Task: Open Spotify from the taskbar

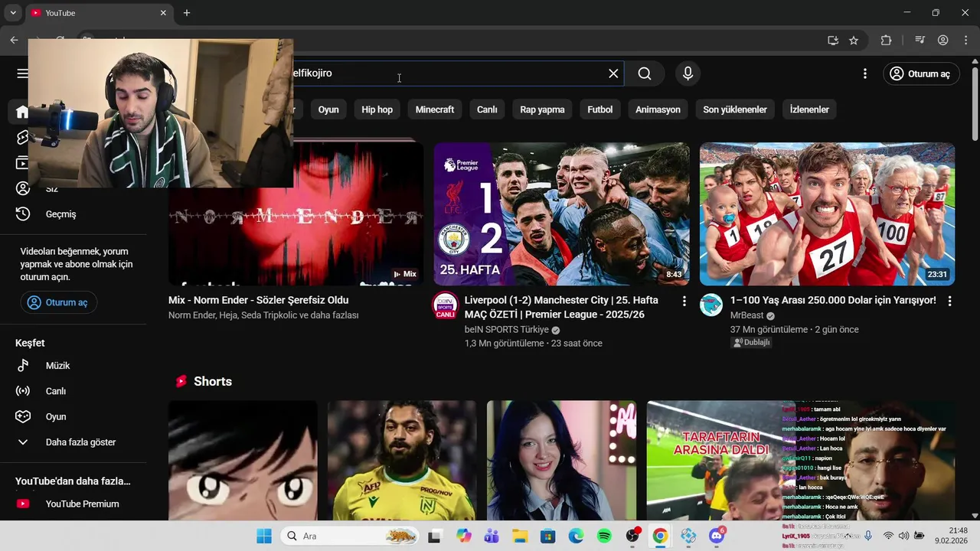Action: 604,536
